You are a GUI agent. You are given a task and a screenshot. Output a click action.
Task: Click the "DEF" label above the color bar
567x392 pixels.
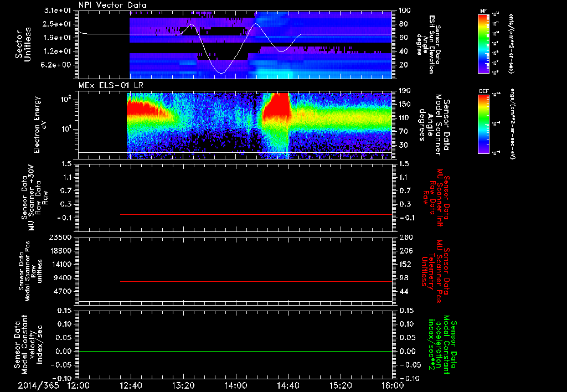pyautogui.click(x=484, y=91)
